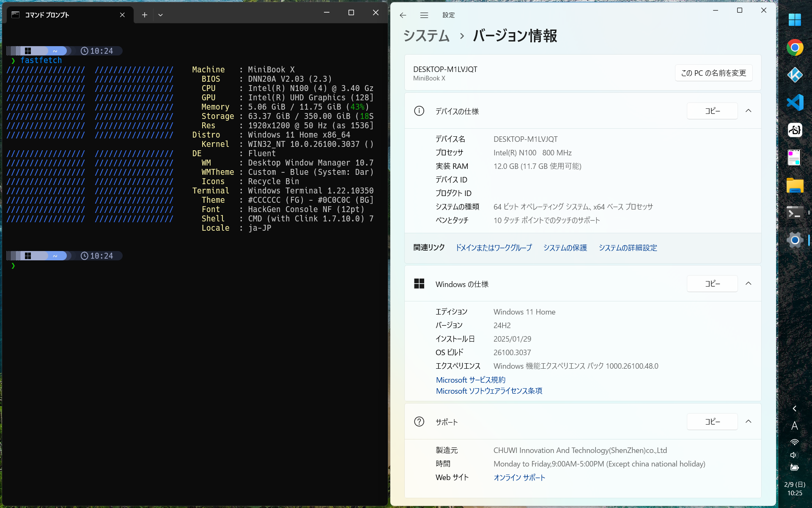Click processor value Intel(R) N100 800 MHz
This screenshot has height=508, width=812.
pyautogui.click(x=532, y=153)
